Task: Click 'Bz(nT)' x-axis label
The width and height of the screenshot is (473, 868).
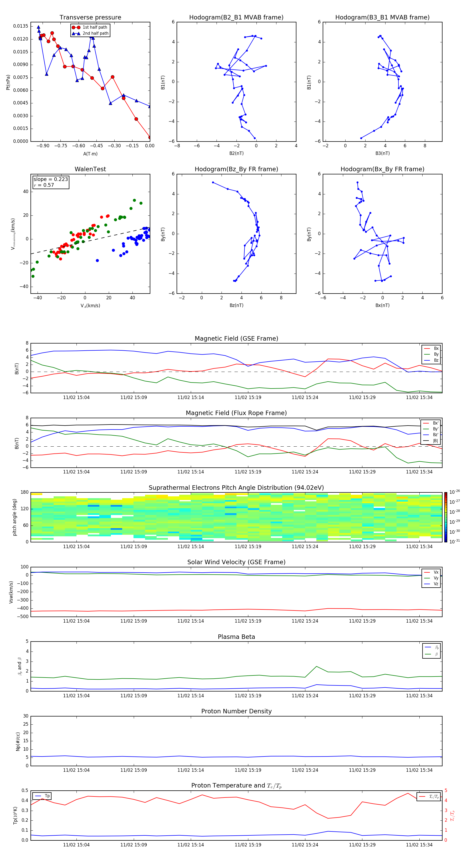Action: [x=236, y=305]
